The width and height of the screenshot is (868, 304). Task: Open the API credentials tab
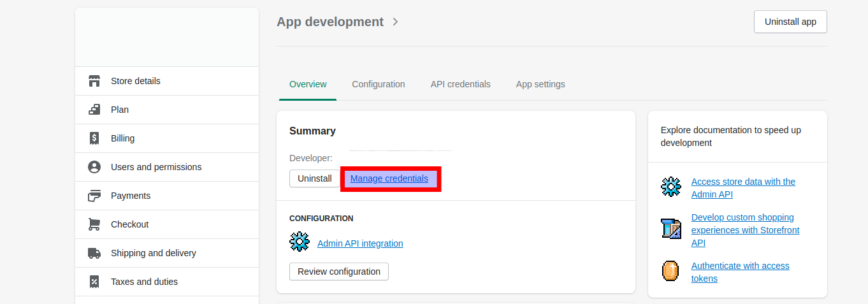pos(461,84)
